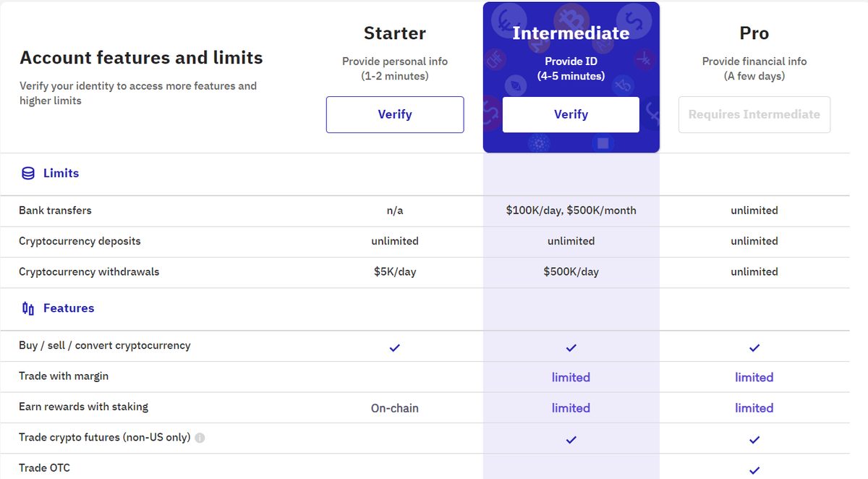Screen dimensions: 868x479
Task: Open the limited link for Intermediate margin trading
Action: click(571, 377)
